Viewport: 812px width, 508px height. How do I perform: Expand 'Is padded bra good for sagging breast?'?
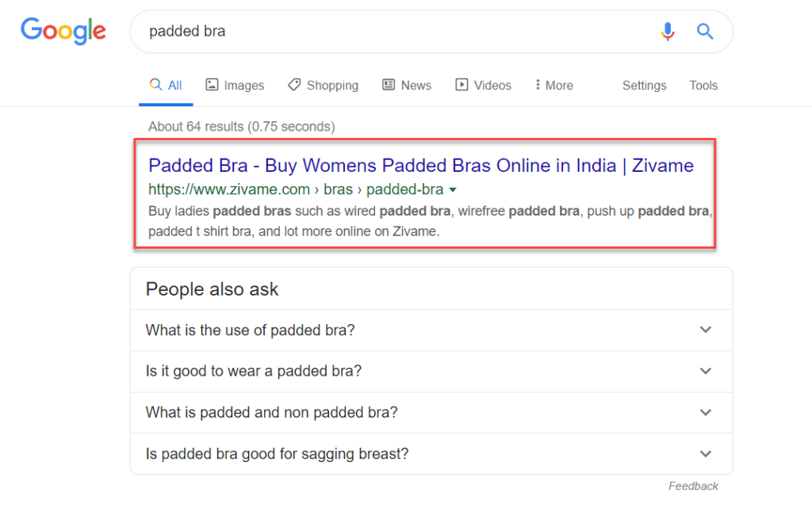point(431,453)
